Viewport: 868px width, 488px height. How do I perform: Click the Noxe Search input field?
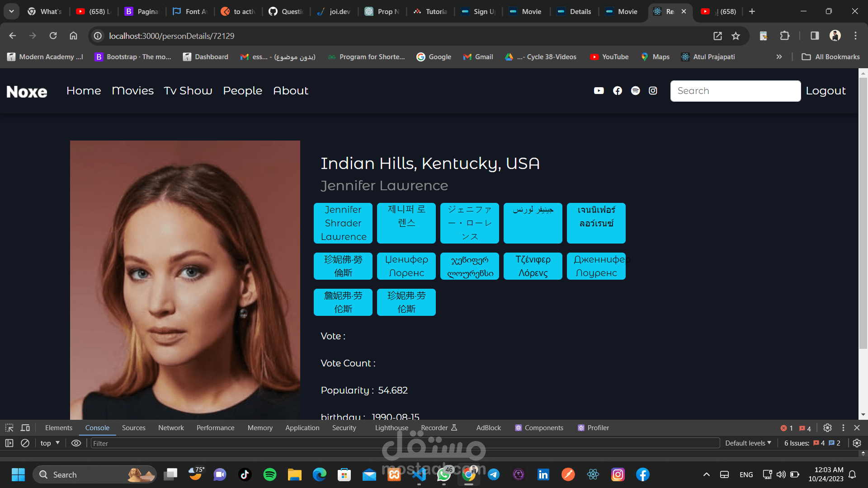735,91
